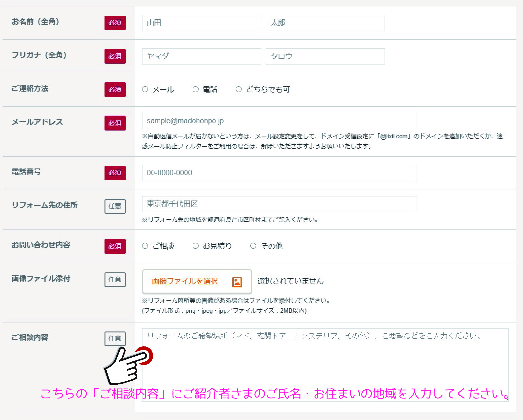The width and height of the screenshot is (523, 420).
Task: Click the 必須 badge next to お名前
Action: click(x=115, y=23)
